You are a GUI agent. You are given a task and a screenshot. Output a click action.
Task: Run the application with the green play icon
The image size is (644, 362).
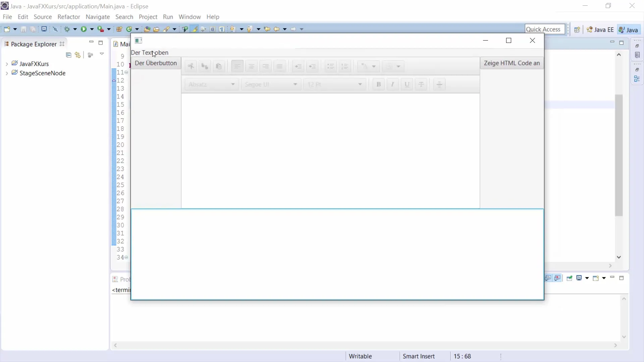(84, 29)
